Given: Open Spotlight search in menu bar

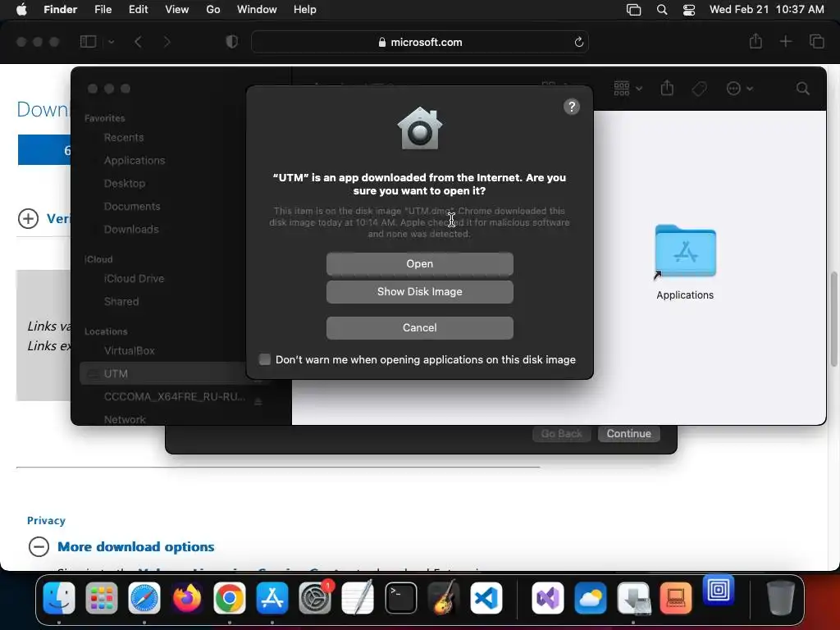Looking at the screenshot, I should 662,10.
